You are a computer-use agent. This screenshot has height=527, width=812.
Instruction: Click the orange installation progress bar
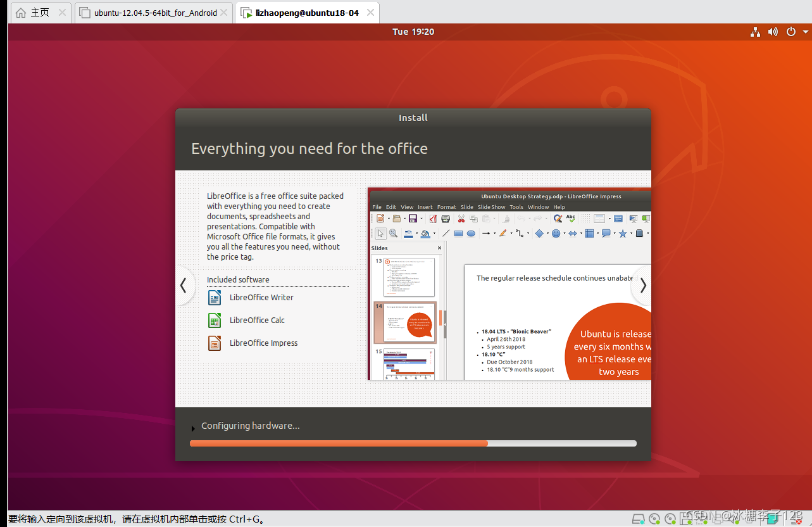pos(413,443)
